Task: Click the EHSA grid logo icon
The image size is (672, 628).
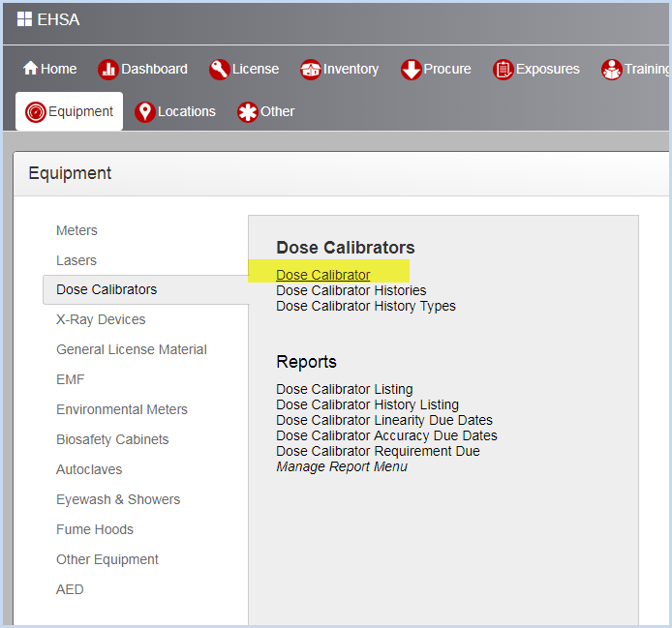Action: tap(24, 19)
